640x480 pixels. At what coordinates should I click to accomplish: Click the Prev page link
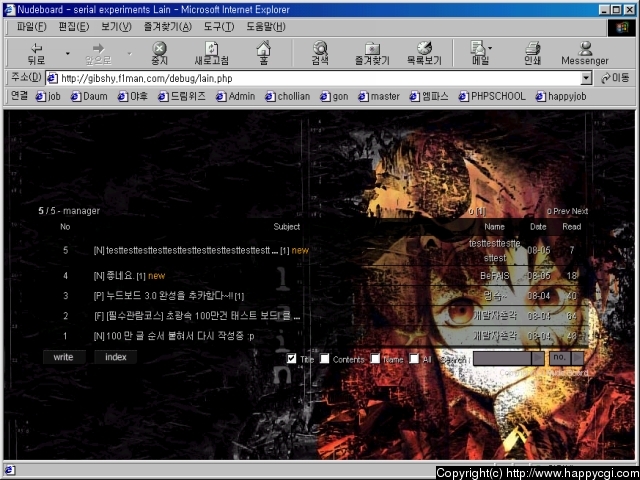point(561,211)
